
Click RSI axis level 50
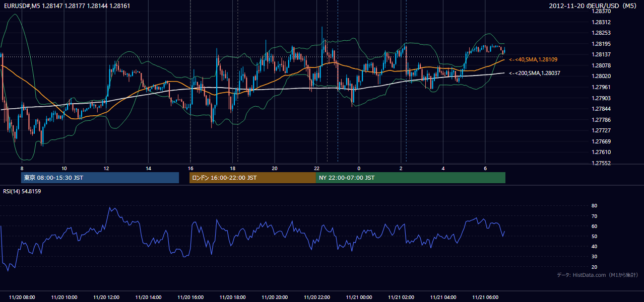[594, 236]
